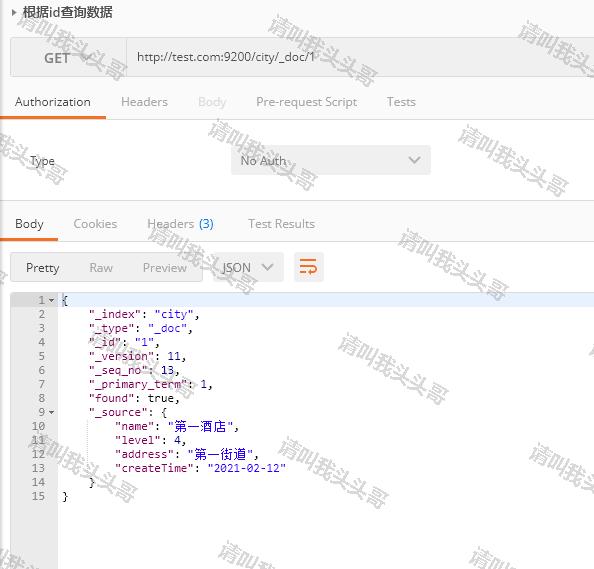Switch to the Tests tab
This screenshot has width=594, height=569.
click(401, 102)
